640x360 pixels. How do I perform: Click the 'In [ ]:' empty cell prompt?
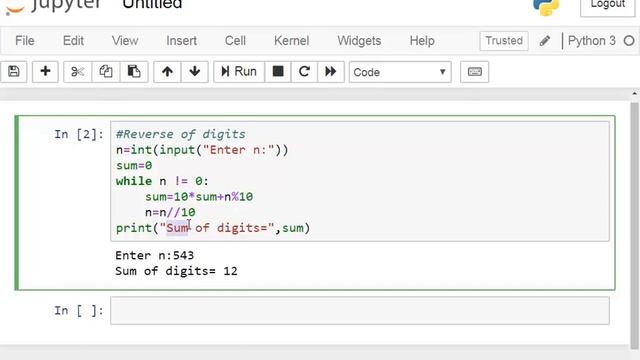79,311
